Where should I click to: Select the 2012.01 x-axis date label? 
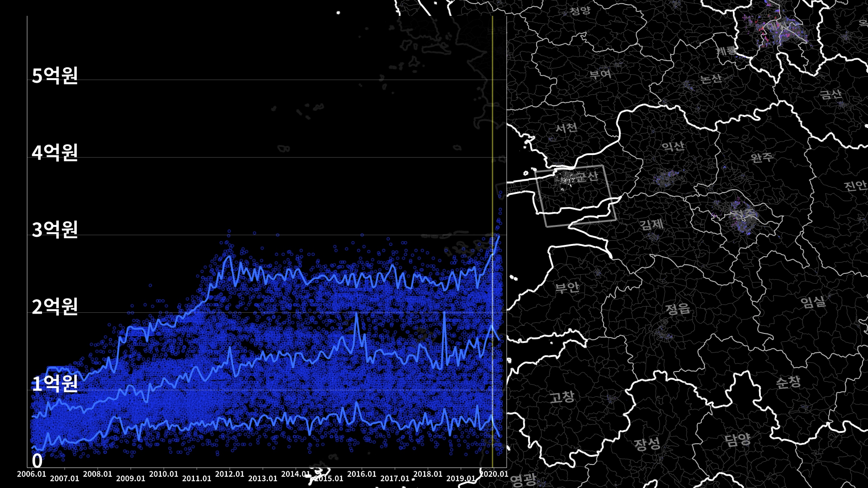(230, 474)
